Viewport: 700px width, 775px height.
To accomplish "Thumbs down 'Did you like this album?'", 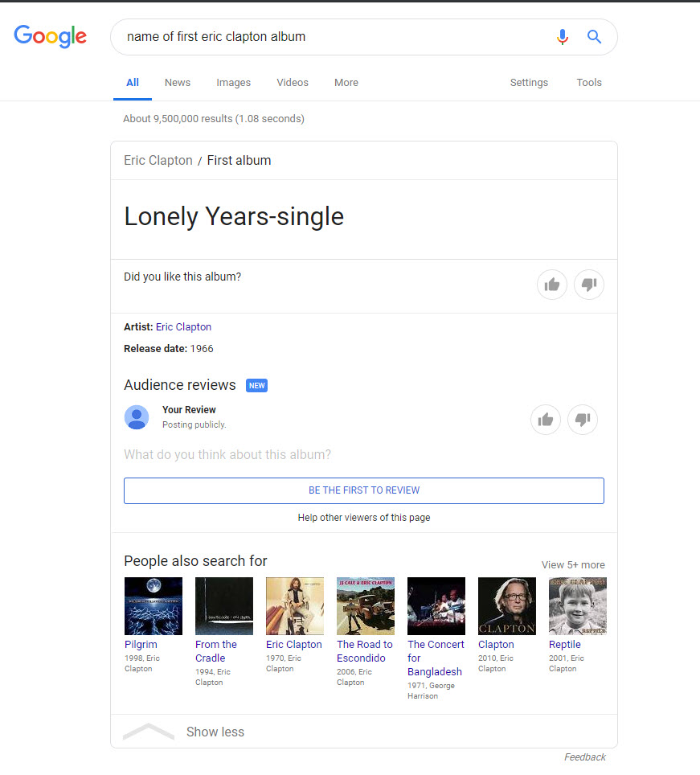I will click(589, 285).
